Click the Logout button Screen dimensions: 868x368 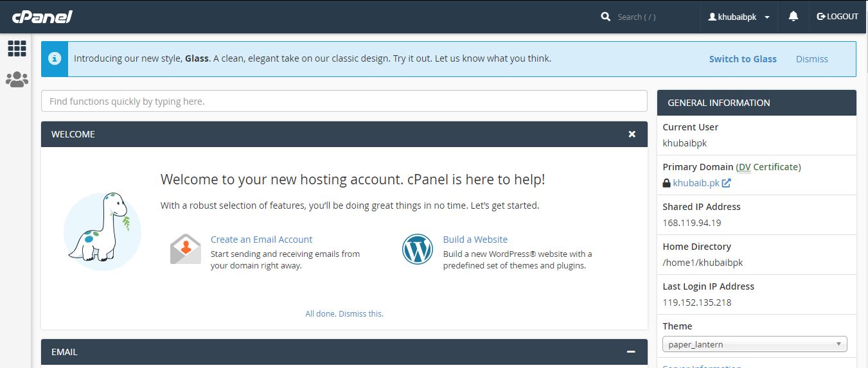click(837, 17)
